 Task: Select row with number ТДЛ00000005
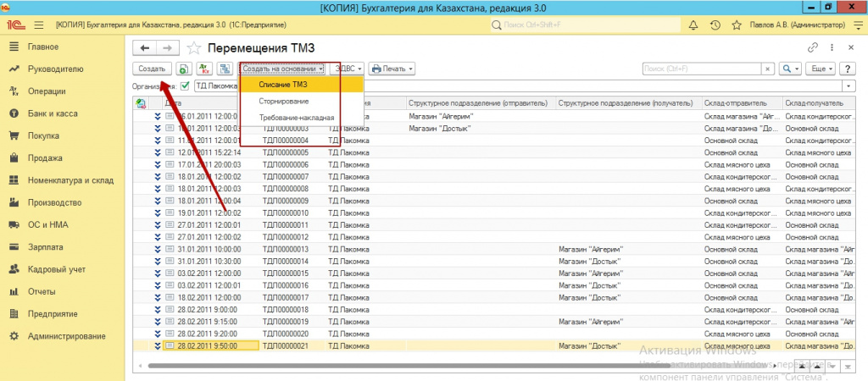pos(496,152)
